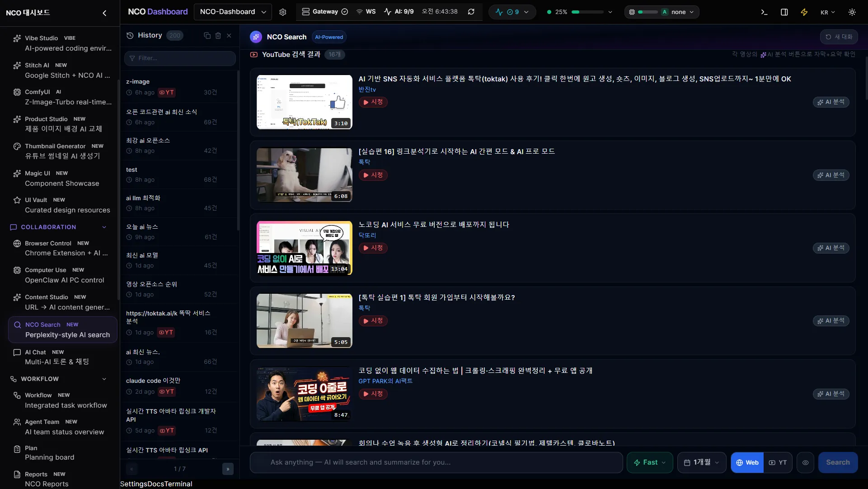The height and width of the screenshot is (489, 868).
Task: Click Agent Team people icon
Action: pos(17,422)
